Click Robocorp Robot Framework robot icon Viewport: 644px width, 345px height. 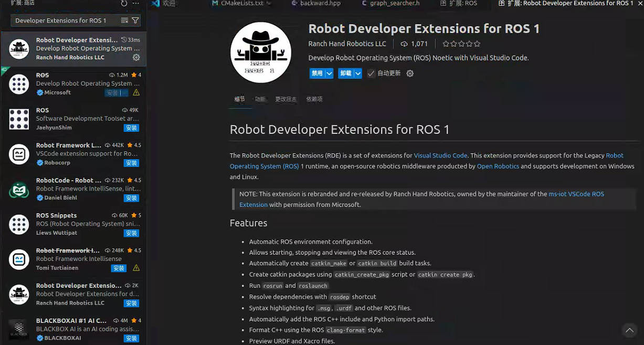19,154
